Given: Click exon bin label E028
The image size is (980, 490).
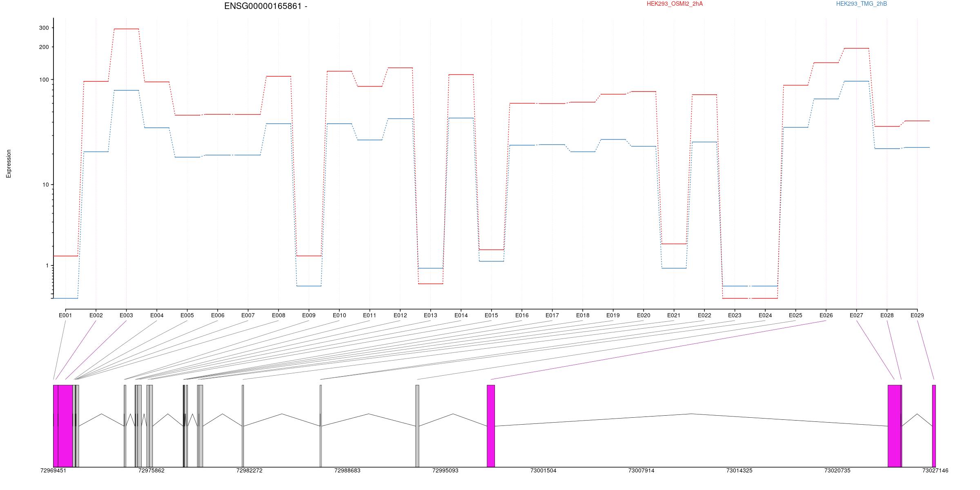Looking at the screenshot, I should click(887, 315).
